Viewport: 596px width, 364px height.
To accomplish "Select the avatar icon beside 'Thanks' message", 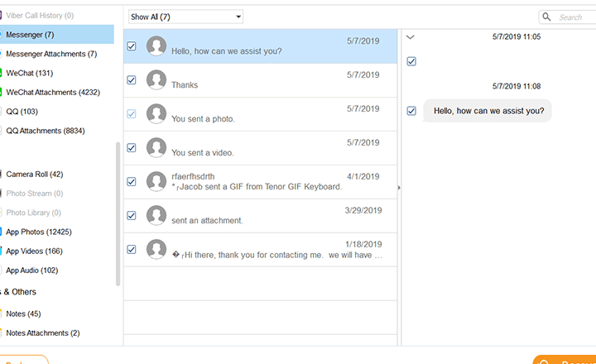I will (x=156, y=79).
